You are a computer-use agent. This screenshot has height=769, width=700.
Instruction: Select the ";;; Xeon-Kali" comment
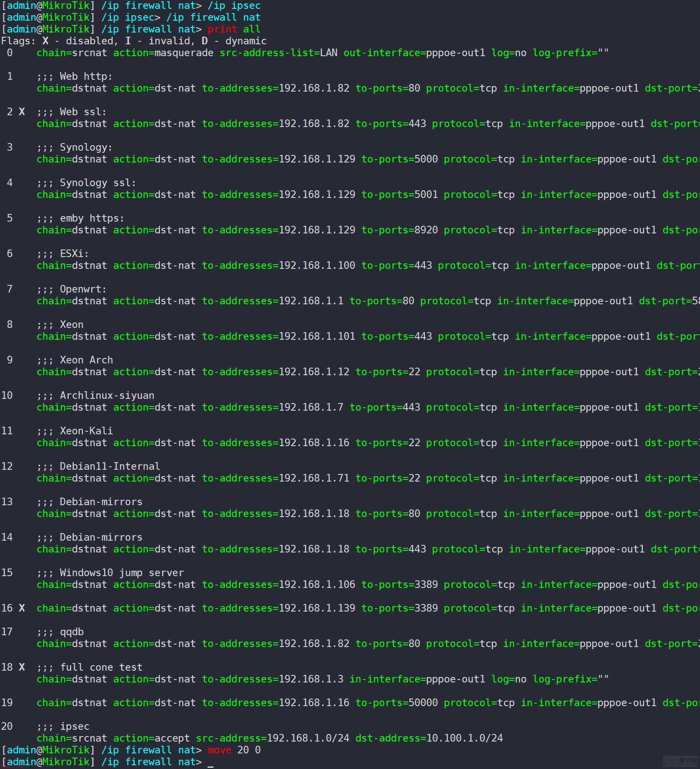(x=75, y=431)
